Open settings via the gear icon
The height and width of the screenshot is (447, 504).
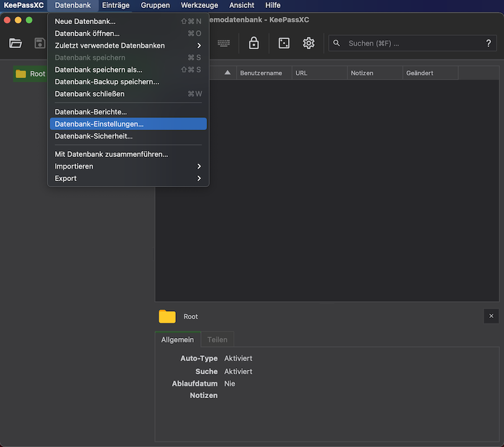(x=309, y=44)
